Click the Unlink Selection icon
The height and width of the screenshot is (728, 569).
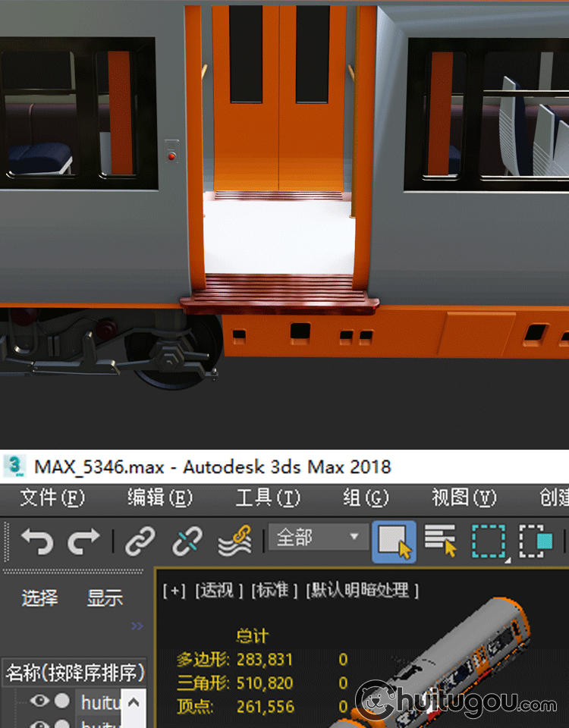(x=187, y=541)
